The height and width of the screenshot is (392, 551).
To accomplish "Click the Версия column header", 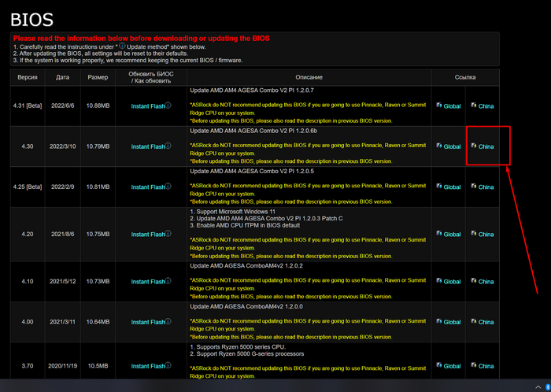I will pyautogui.click(x=28, y=77).
